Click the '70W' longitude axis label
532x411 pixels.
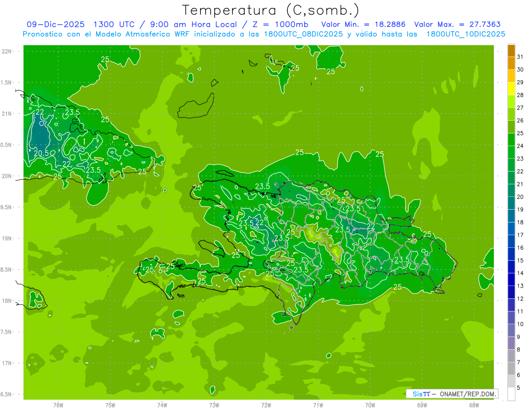pos(370,405)
